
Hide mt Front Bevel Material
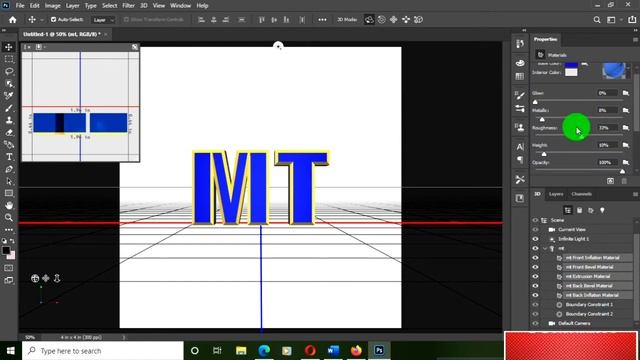point(535,267)
